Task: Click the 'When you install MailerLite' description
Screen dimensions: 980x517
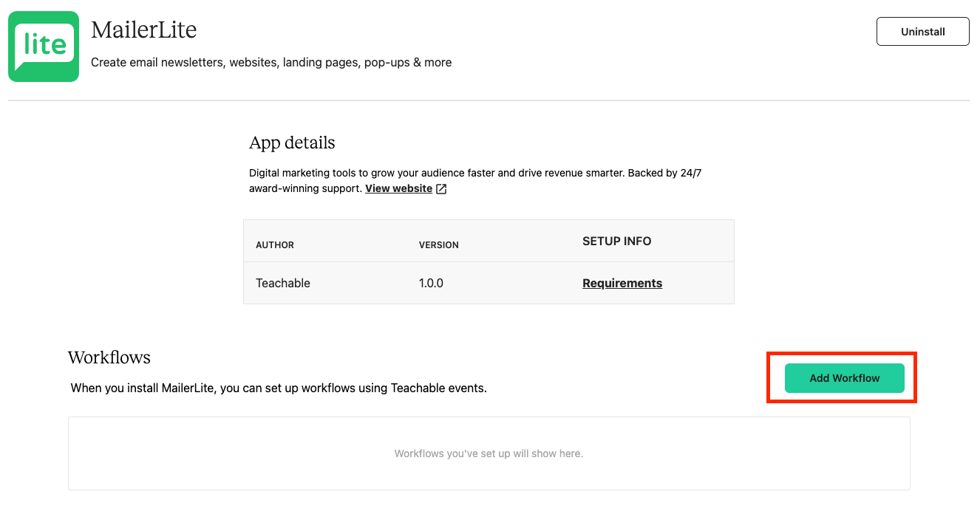Action: click(279, 388)
